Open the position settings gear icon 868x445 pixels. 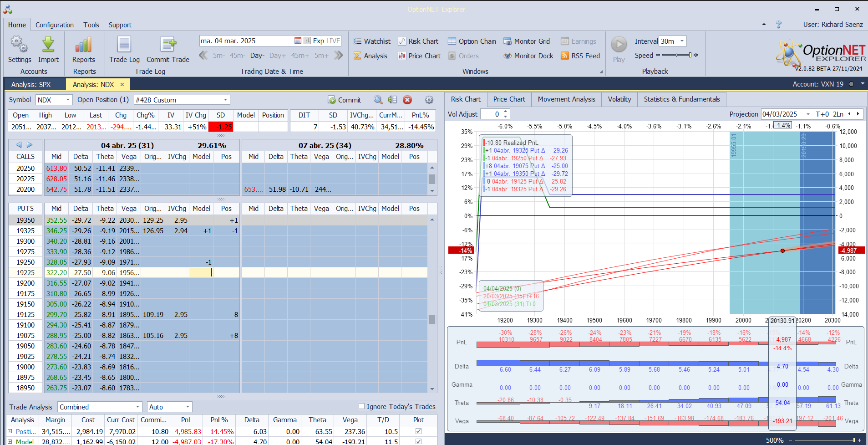click(429, 100)
